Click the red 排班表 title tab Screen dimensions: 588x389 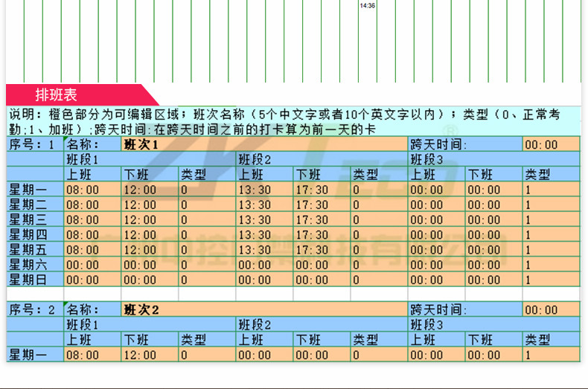(57, 95)
